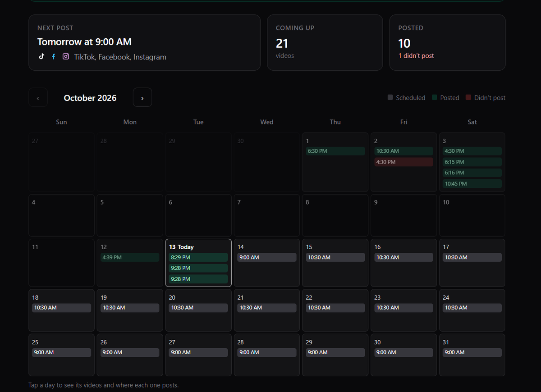Click the "1 didn't post" link
This screenshot has height=392, width=541.
[x=416, y=56]
